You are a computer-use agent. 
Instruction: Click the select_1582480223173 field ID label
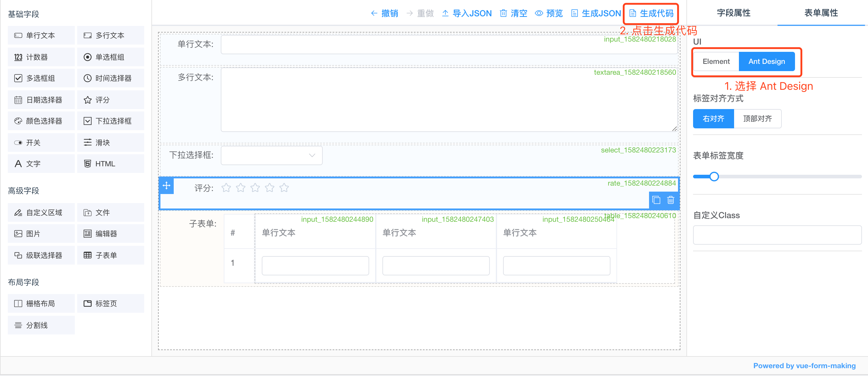click(638, 150)
